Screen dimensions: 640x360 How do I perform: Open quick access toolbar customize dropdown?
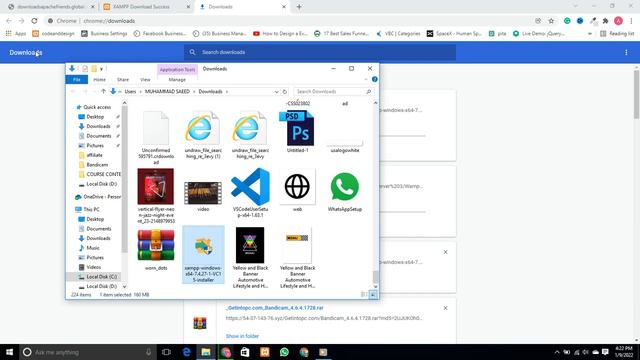tap(102, 69)
